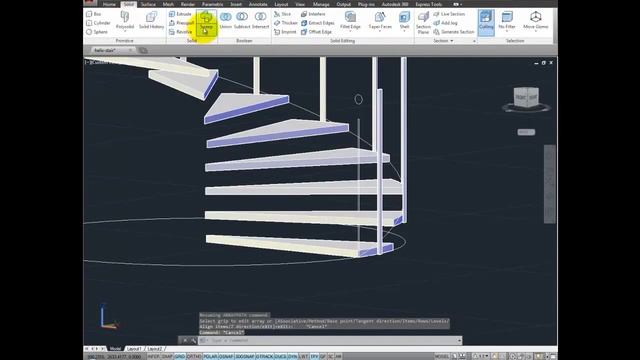The width and height of the screenshot is (640, 360).
Task: Open the Solid History tool
Action: pos(151,20)
